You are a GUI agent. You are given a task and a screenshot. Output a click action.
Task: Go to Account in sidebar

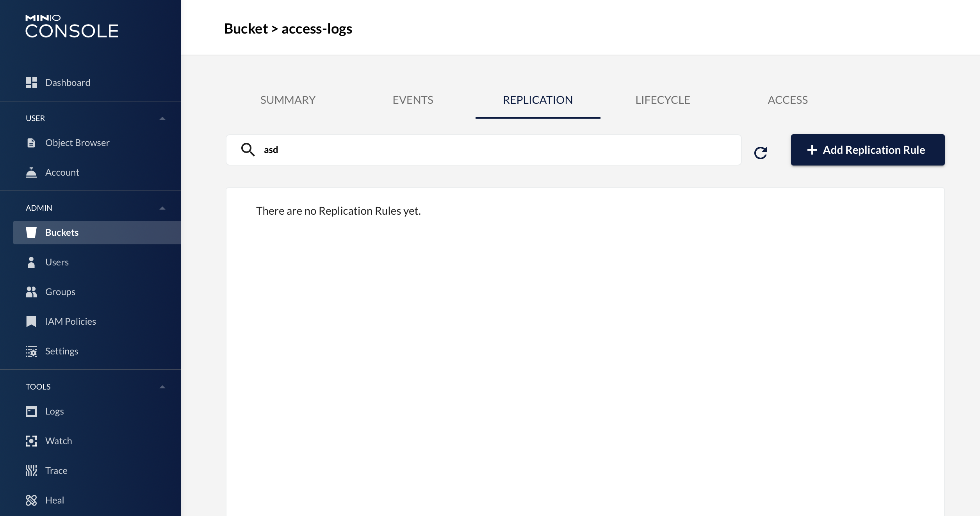click(62, 173)
